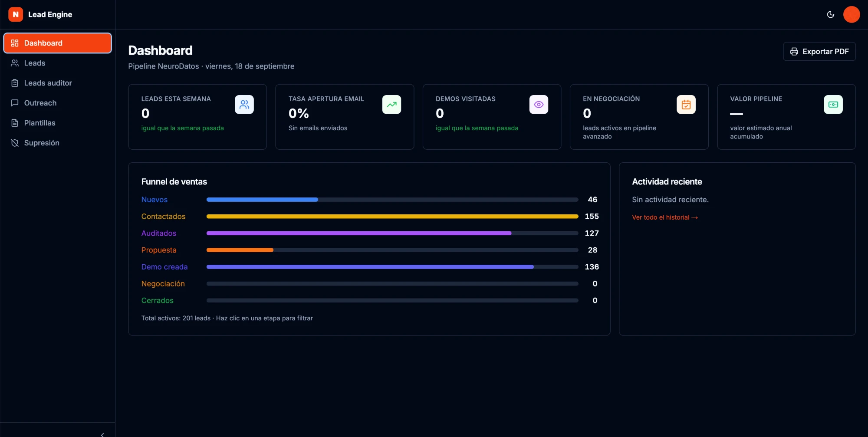Collapse the sidebar with the chevron

pos(102,434)
